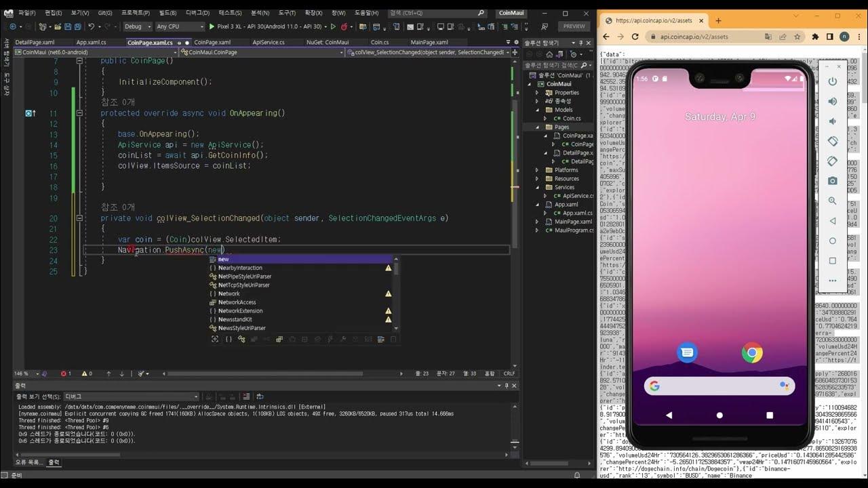Open Chrome extensions puzzle icon

(815, 37)
